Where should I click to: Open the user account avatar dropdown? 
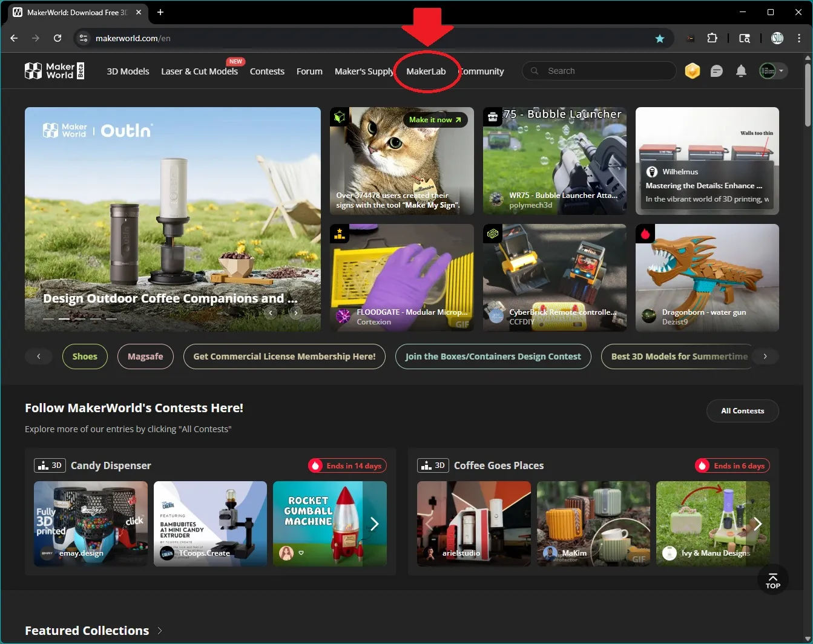coord(773,71)
